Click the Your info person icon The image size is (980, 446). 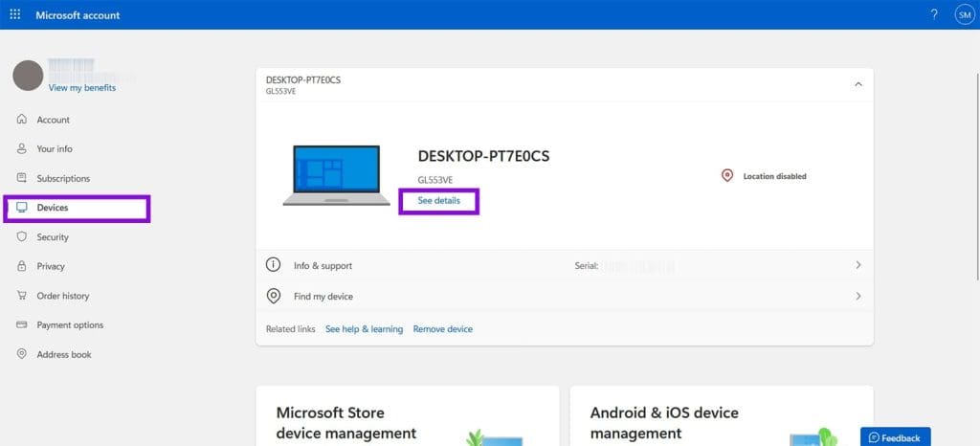click(22, 148)
